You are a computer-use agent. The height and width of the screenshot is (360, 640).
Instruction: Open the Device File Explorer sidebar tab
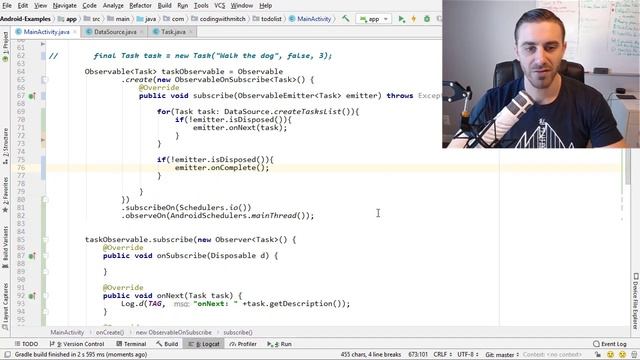click(635, 301)
